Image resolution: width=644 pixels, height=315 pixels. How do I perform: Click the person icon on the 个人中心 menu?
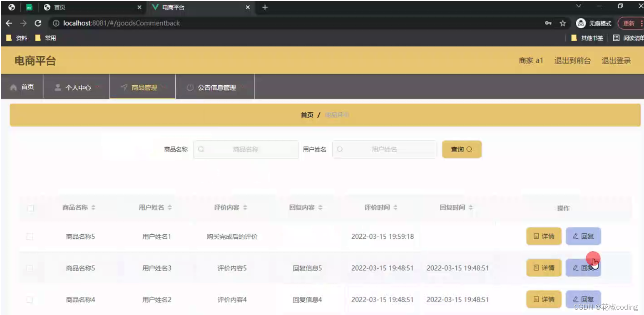coord(57,87)
